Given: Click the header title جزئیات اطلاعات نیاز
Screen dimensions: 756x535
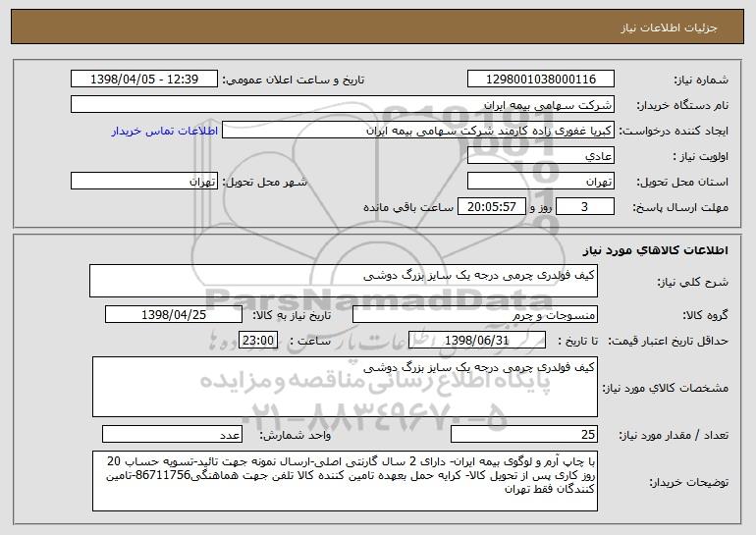Looking at the screenshot, I should coord(669,27).
